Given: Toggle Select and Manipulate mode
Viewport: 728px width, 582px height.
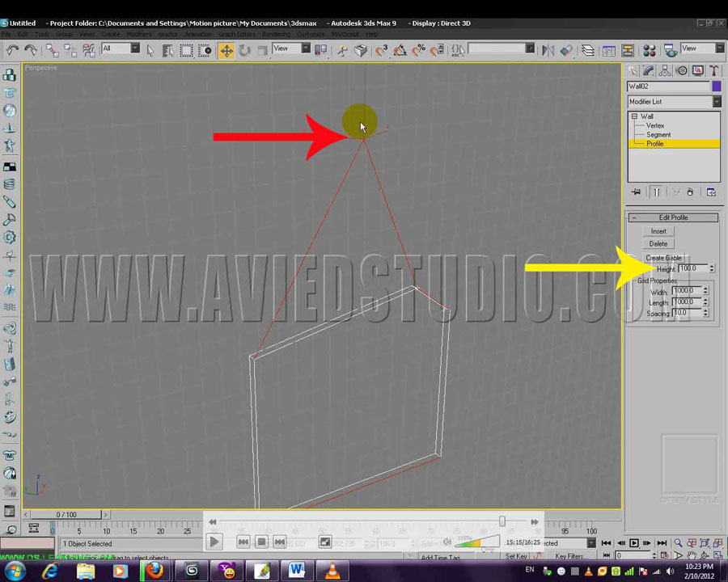Looking at the screenshot, I should click(x=342, y=50).
